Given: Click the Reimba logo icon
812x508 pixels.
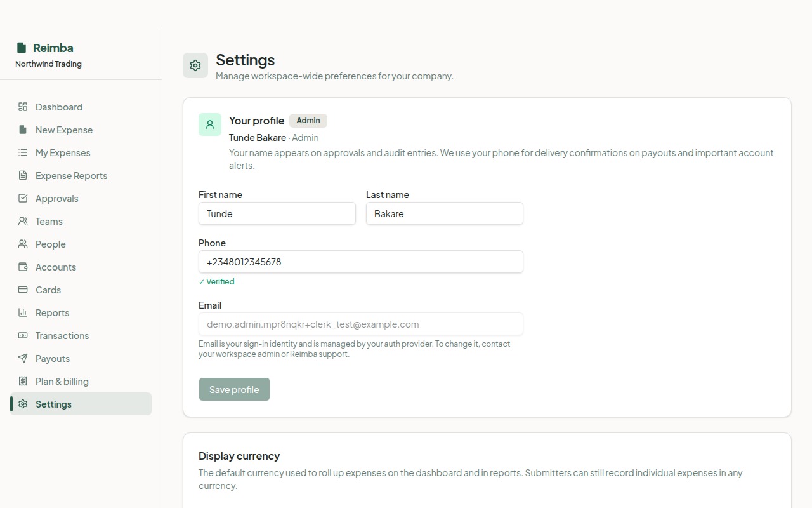Looking at the screenshot, I should (x=22, y=48).
